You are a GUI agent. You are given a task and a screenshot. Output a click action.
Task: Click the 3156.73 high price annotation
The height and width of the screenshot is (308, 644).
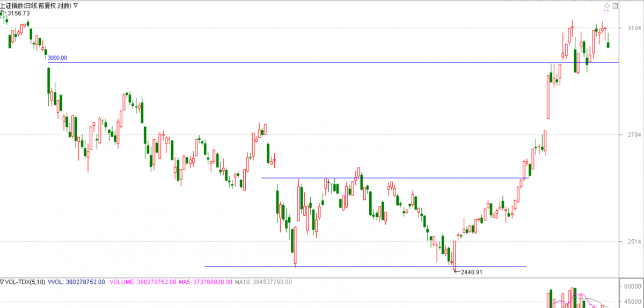coord(18,13)
